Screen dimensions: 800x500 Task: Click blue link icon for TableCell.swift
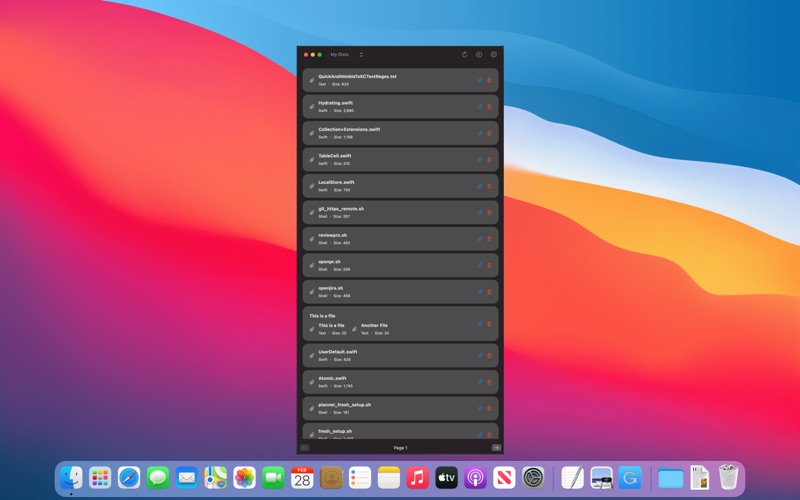tap(480, 160)
